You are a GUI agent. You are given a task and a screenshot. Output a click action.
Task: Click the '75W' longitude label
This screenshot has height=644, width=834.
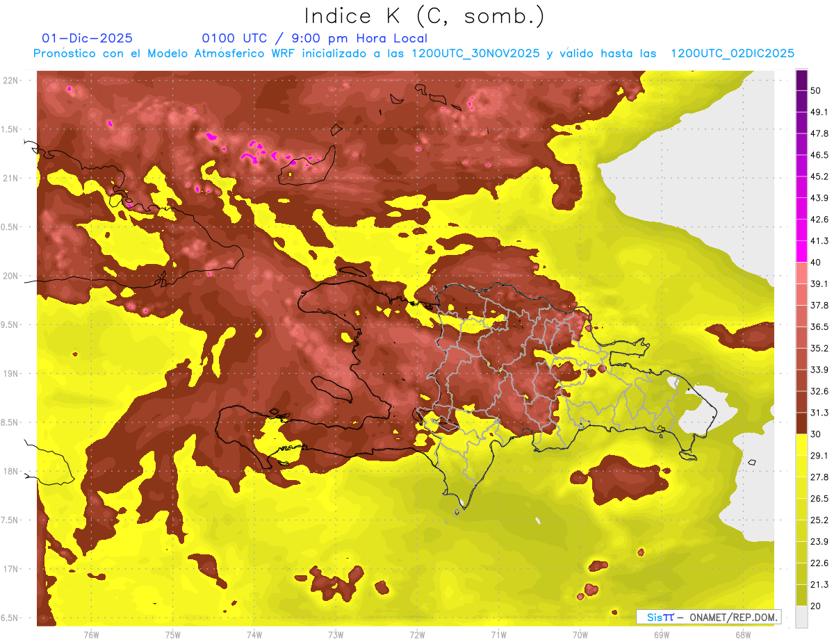click(173, 635)
